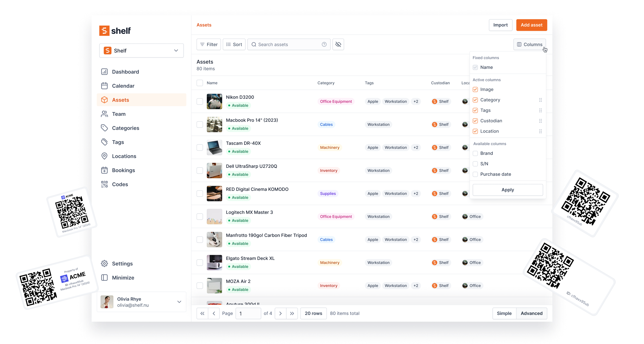Go to next page arrow
The image size is (644, 344).
[x=280, y=313]
